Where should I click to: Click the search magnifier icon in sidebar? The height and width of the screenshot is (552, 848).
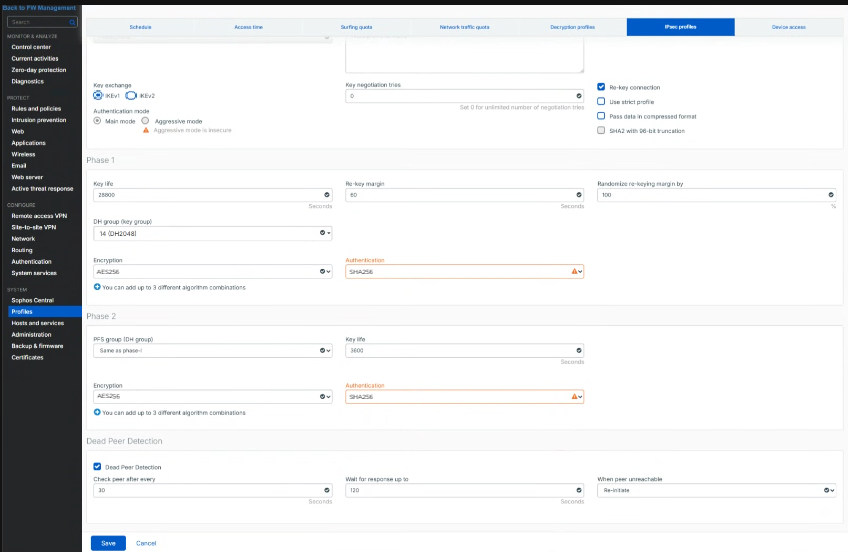click(x=72, y=22)
